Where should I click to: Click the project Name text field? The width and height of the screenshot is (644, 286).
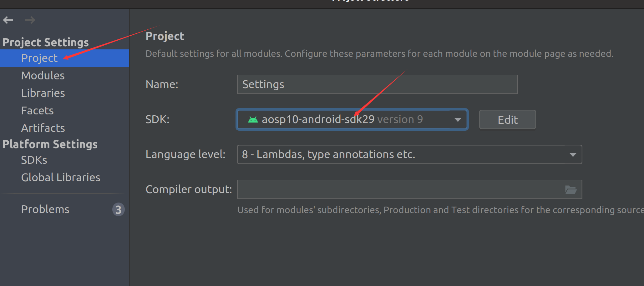pyautogui.click(x=377, y=84)
